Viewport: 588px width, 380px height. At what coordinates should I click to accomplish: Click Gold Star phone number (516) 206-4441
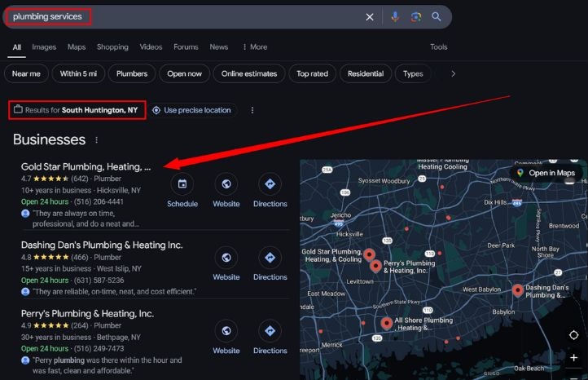pos(99,201)
